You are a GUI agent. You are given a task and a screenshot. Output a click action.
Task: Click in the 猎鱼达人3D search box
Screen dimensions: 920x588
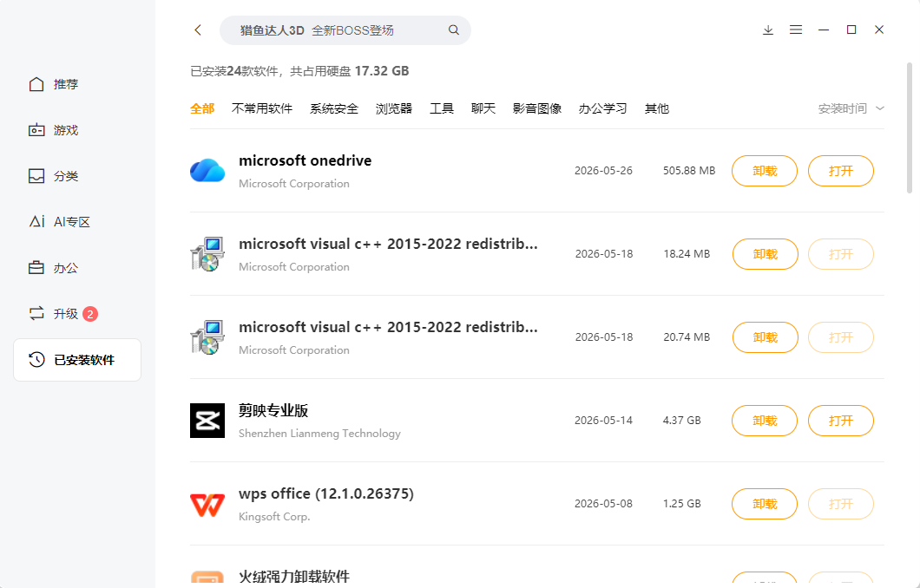(345, 30)
